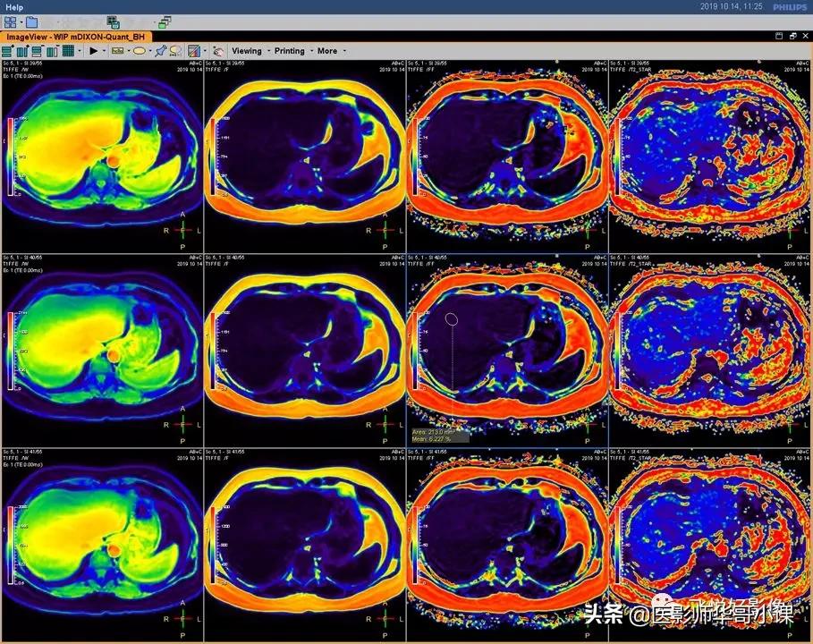Click the eye view icon in toolbar
This screenshot has width=813, height=644.
(x=218, y=51)
